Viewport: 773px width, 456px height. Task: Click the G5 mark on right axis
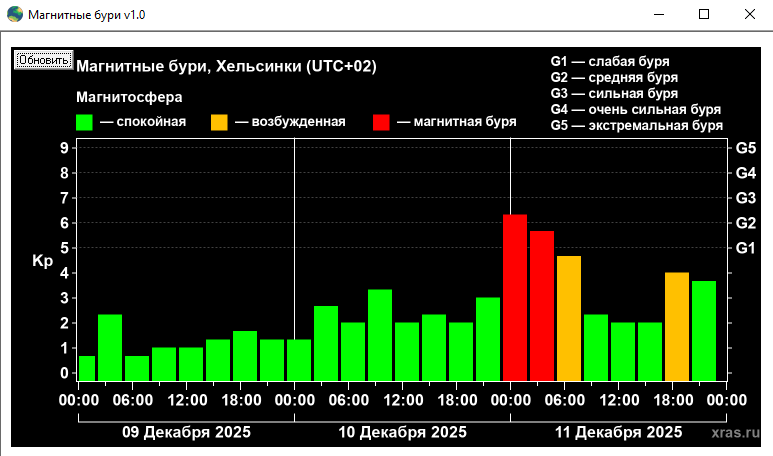pyautogui.click(x=746, y=147)
